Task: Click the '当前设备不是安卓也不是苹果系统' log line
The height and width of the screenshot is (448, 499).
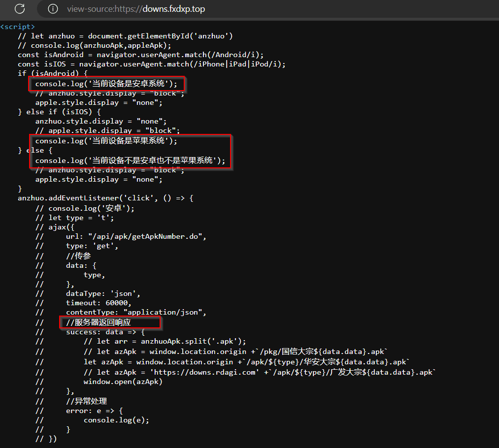Action: pyautogui.click(x=130, y=160)
